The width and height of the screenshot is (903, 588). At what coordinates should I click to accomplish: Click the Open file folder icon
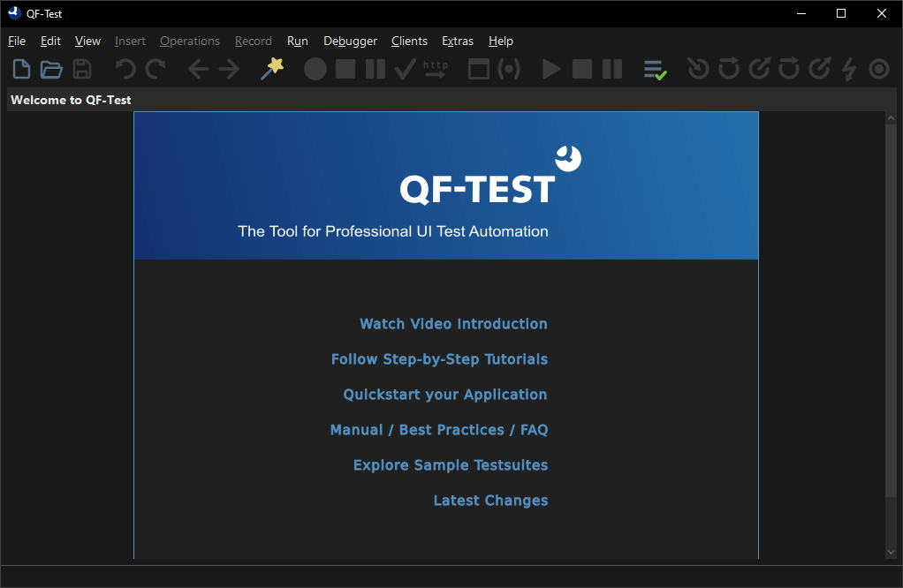(x=51, y=69)
